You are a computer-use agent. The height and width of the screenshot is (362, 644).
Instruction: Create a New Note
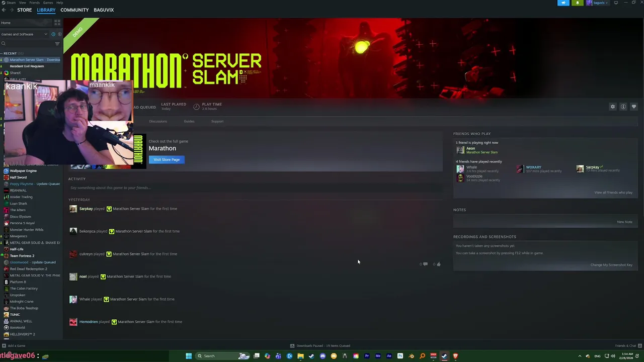(x=625, y=222)
